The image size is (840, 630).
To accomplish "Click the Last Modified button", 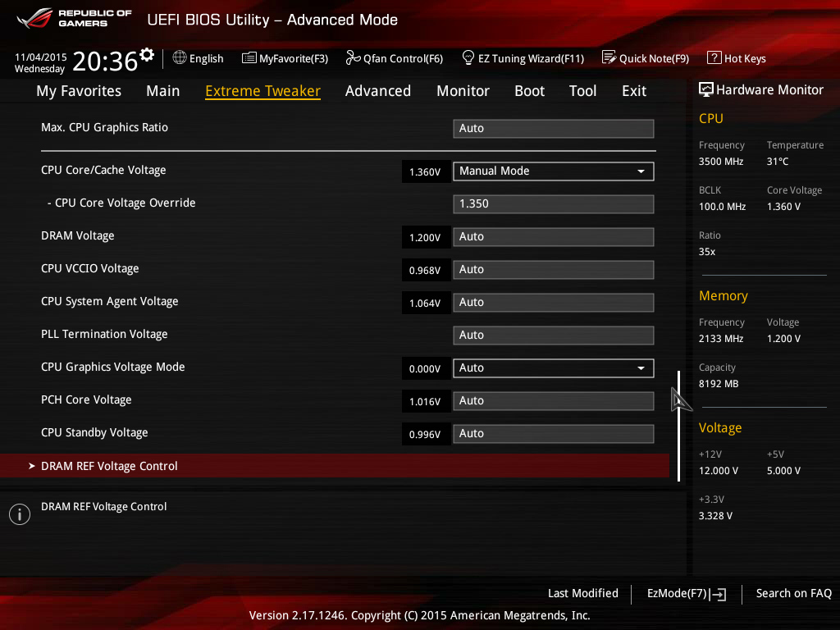I will click(583, 593).
